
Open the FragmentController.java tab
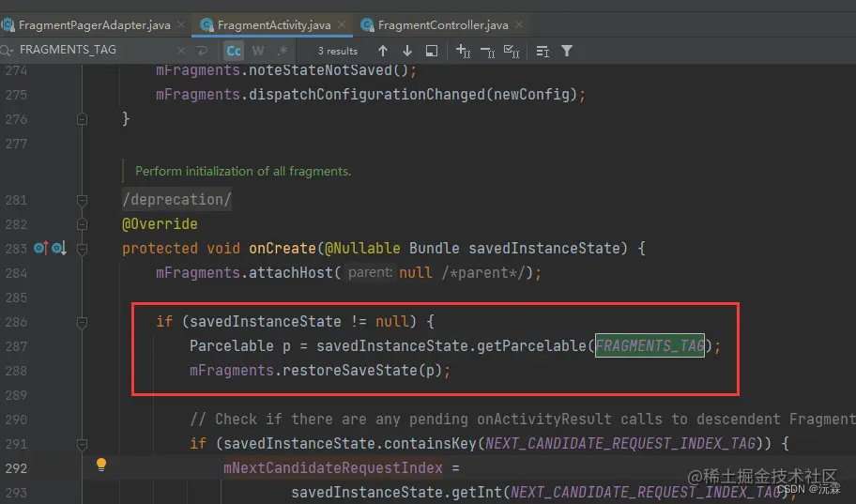click(443, 25)
